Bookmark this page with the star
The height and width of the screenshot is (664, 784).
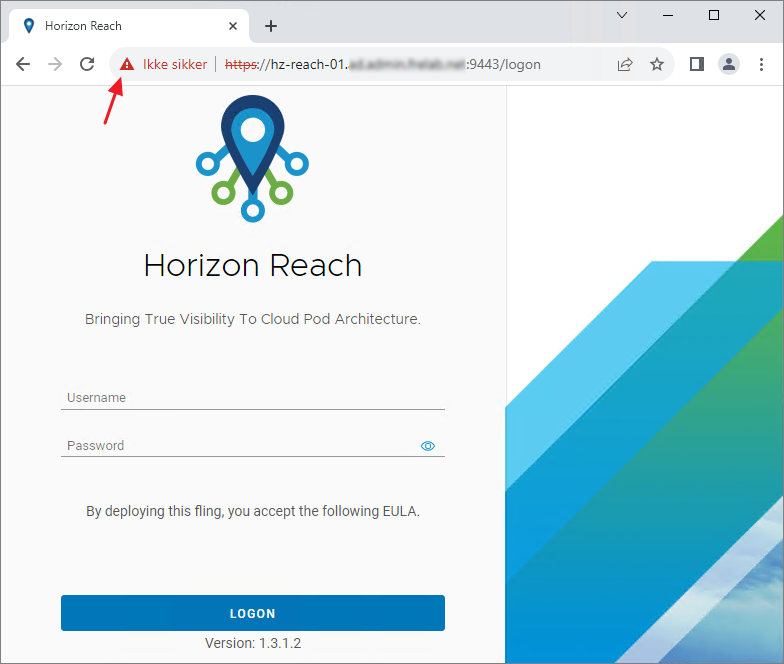(x=657, y=64)
